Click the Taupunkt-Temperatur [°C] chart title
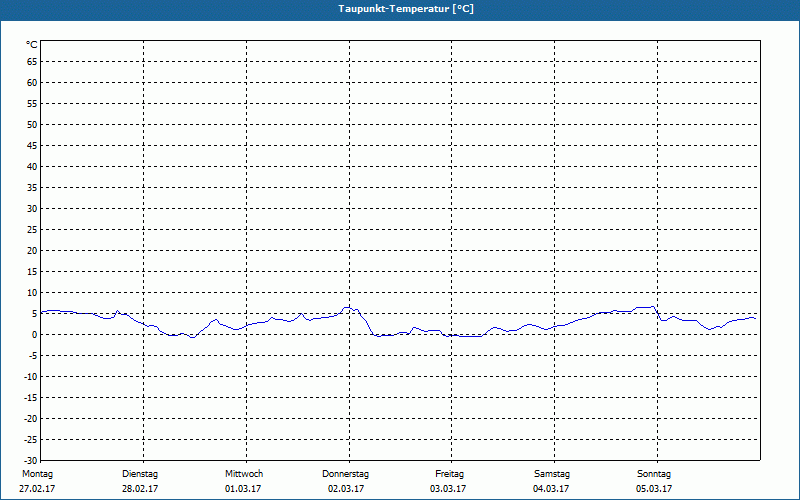The width and height of the screenshot is (800, 500). (x=406, y=9)
